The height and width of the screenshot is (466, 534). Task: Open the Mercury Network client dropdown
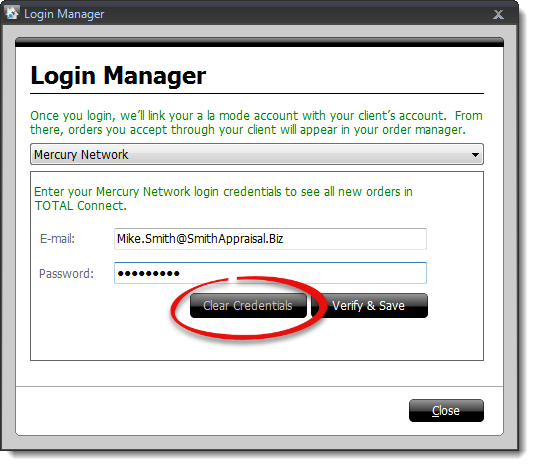tap(257, 154)
